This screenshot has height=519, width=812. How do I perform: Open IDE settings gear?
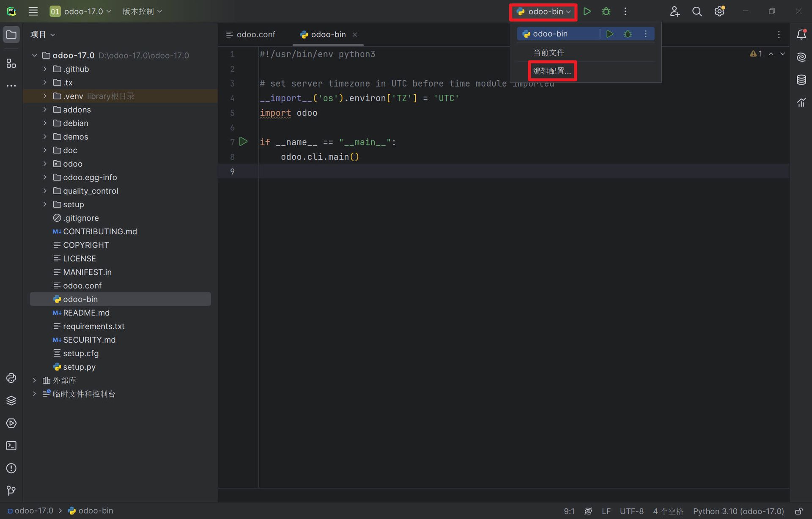click(719, 11)
